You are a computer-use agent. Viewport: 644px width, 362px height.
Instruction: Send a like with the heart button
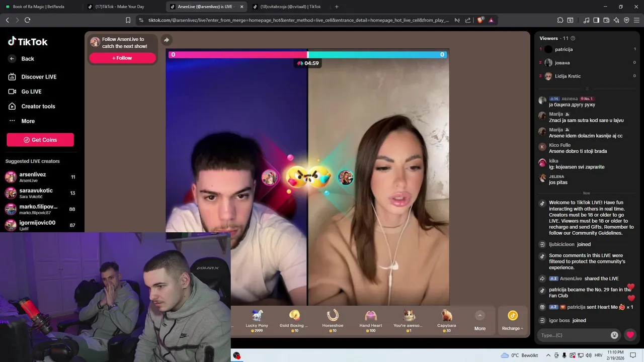(630, 335)
